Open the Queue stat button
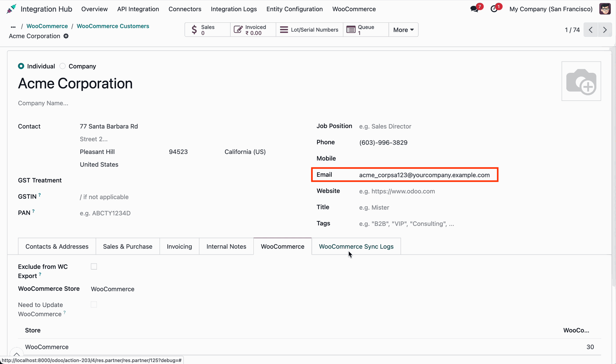 (x=366, y=30)
